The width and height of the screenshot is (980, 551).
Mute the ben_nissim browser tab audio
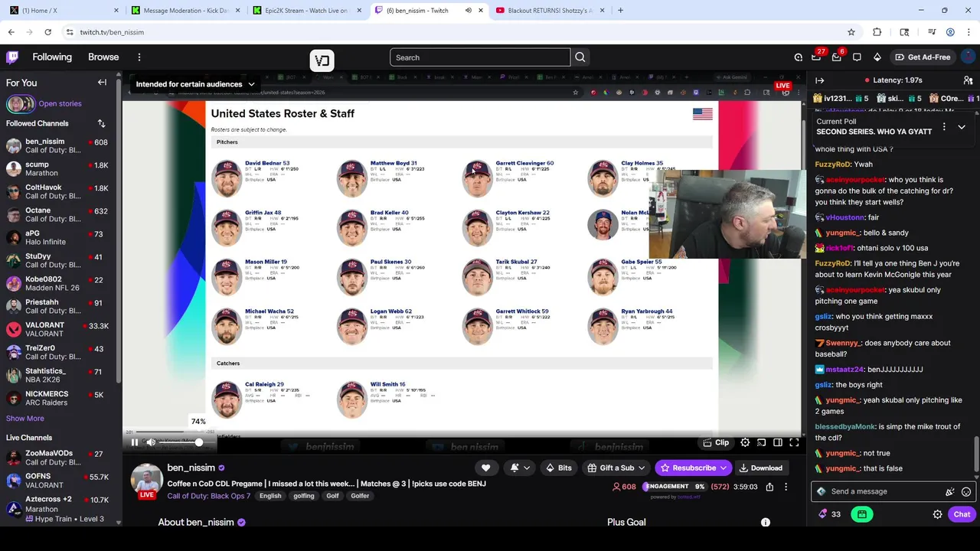tap(469, 10)
